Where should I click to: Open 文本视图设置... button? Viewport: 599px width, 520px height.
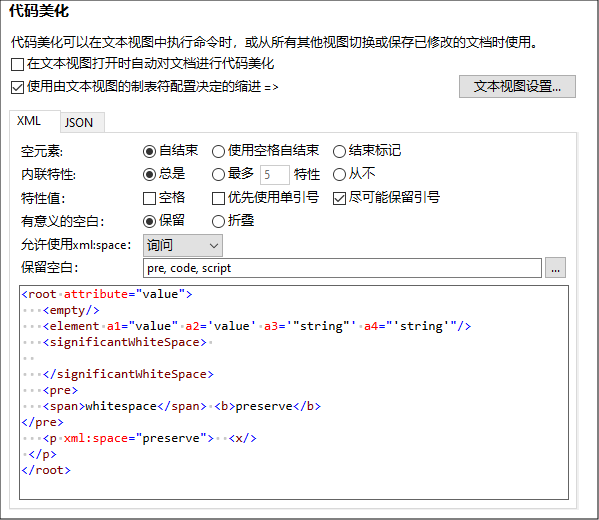pyautogui.click(x=517, y=86)
